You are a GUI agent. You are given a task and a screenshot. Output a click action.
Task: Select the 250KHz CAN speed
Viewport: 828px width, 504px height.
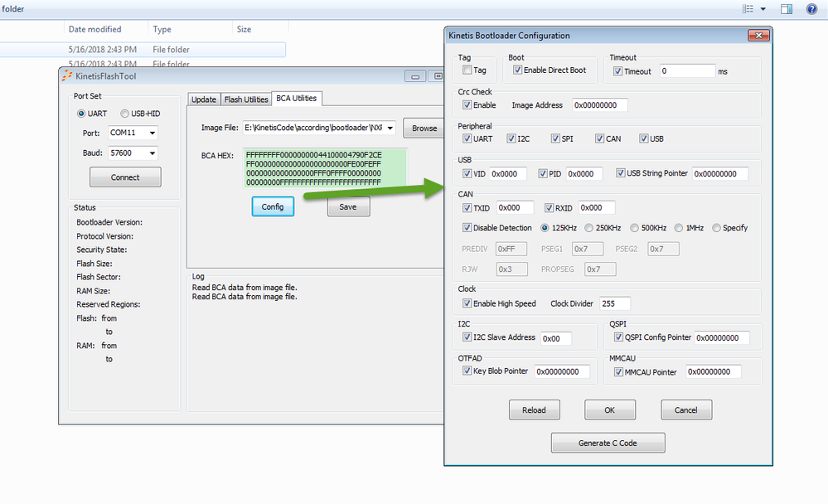tap(588, 228)
